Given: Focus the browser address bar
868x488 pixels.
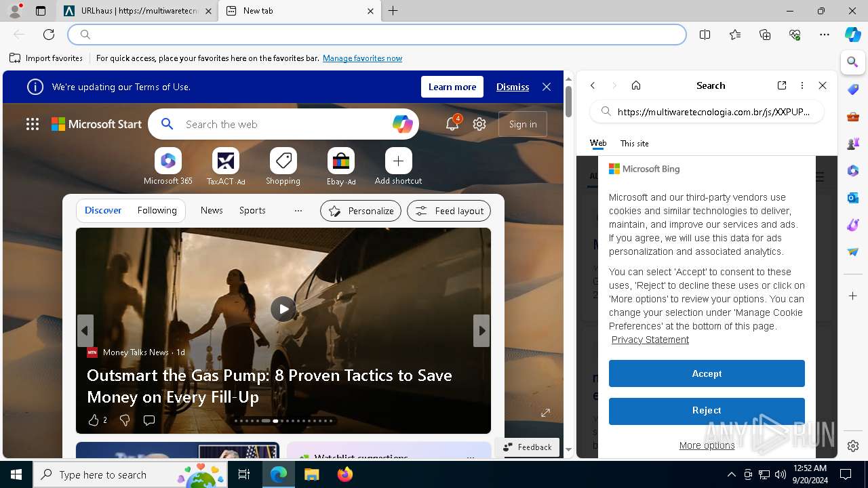Looking at the screenshot, I should click(377, 35).
